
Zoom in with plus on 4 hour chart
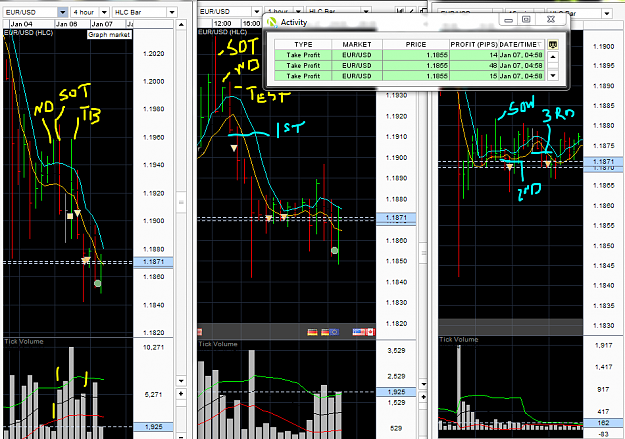(181, 394)
